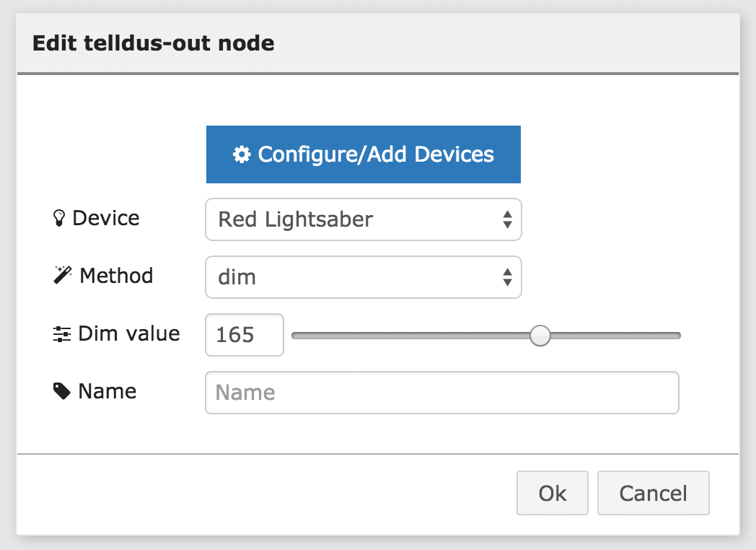Click the magic wand icon beside Method label
Viewport: 756px width, 550px height.
pyautogui.click(x=63, y=275)
